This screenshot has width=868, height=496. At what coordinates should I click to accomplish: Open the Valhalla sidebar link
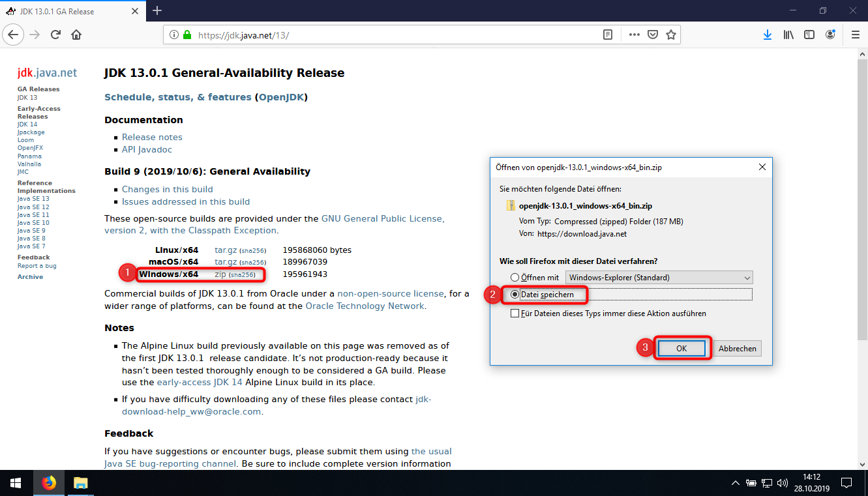pos(29,164)
